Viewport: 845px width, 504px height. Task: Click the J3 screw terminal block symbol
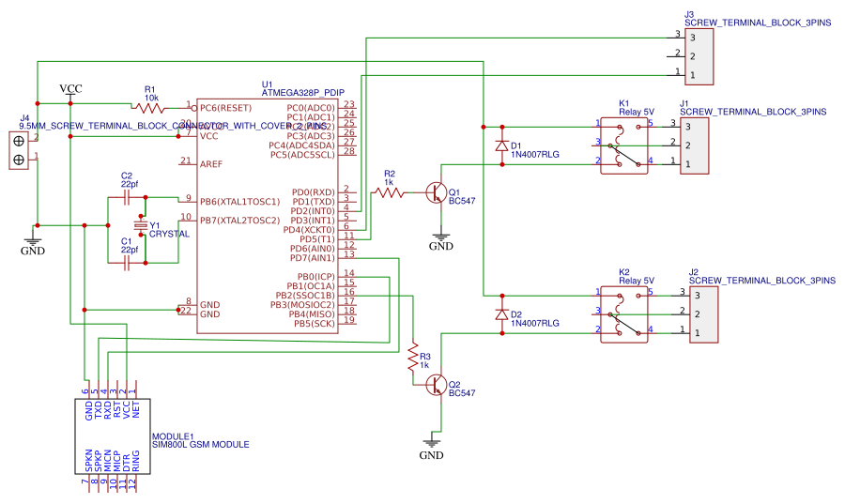(x=699, y=56)
